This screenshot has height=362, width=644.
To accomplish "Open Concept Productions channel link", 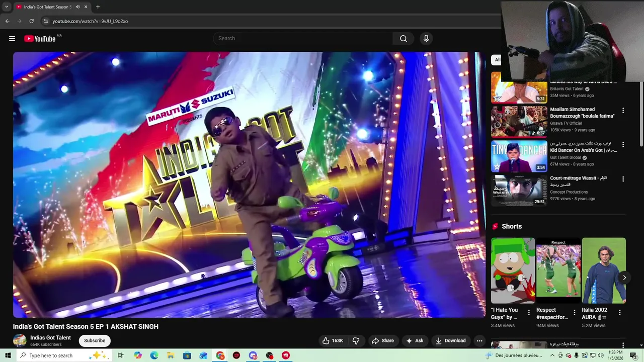I will pos(569,192).
